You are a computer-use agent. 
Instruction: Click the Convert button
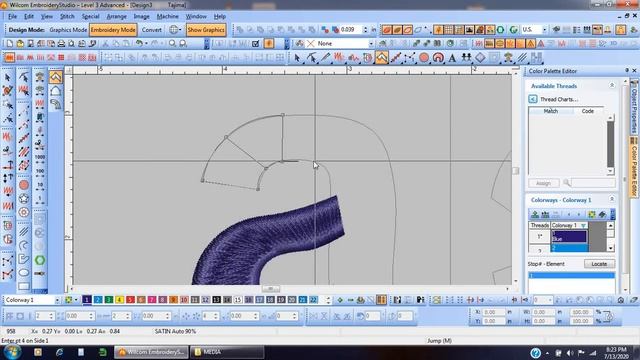point(151,30)
